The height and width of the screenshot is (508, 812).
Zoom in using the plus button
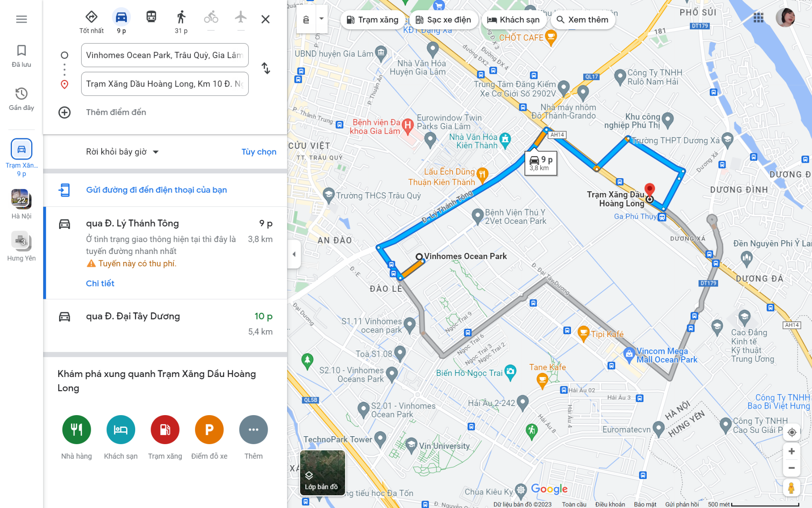click(791, 451)
